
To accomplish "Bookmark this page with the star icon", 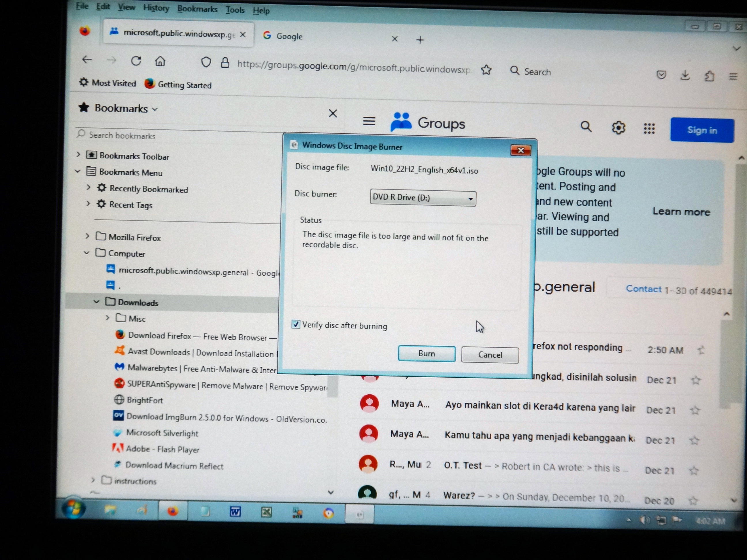I will [486, 70].
